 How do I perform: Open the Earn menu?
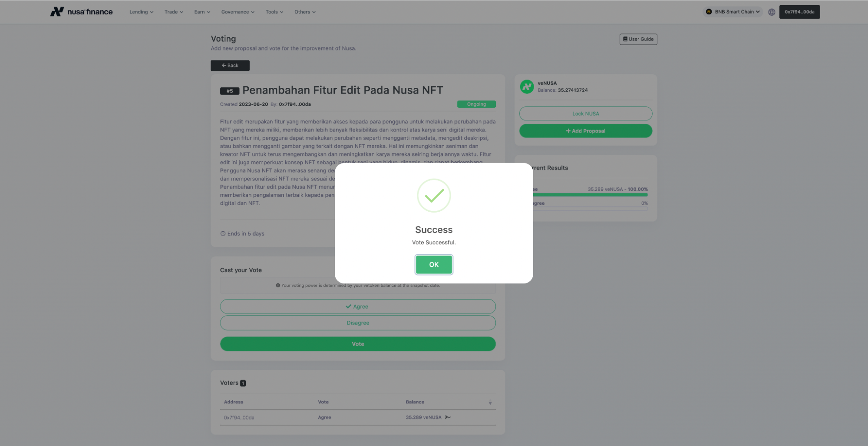(202, 12)
